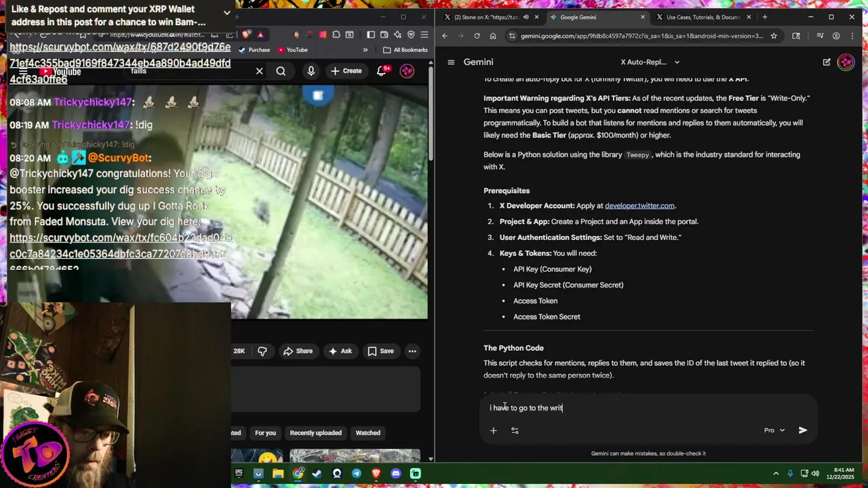Click YouTube Create button
Image resolution: width=868 pixels, height=488 pixels.
click(x=346, y=70)
